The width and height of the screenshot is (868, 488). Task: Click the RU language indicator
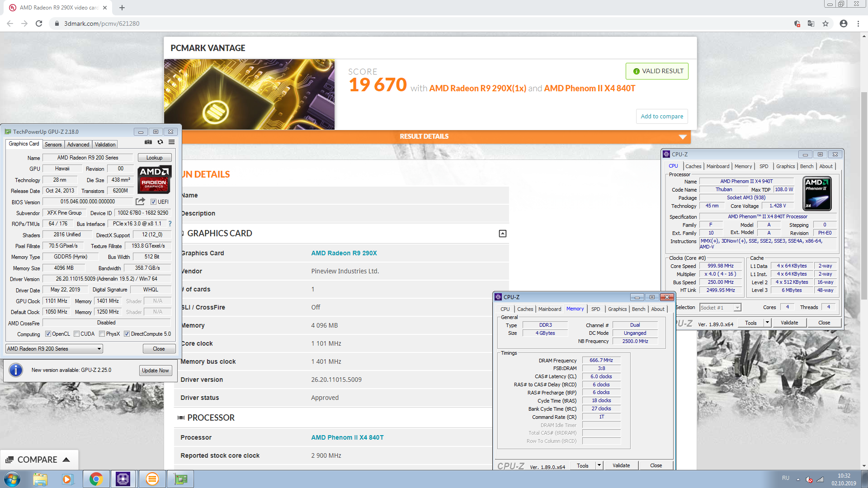pyautogui.click(x=786, y=478)
